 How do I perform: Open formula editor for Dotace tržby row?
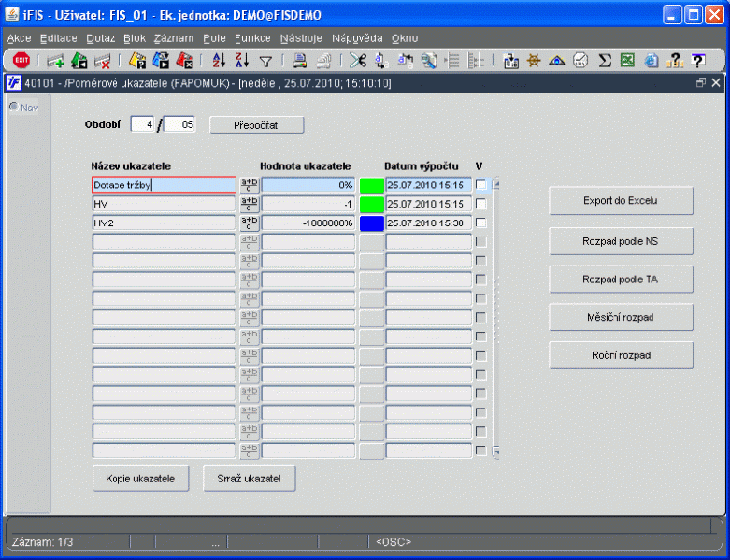point(249,185)
